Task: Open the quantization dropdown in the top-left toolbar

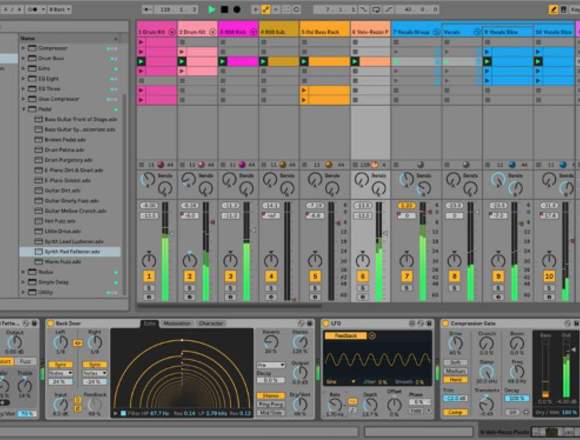Action: (60, 9)
